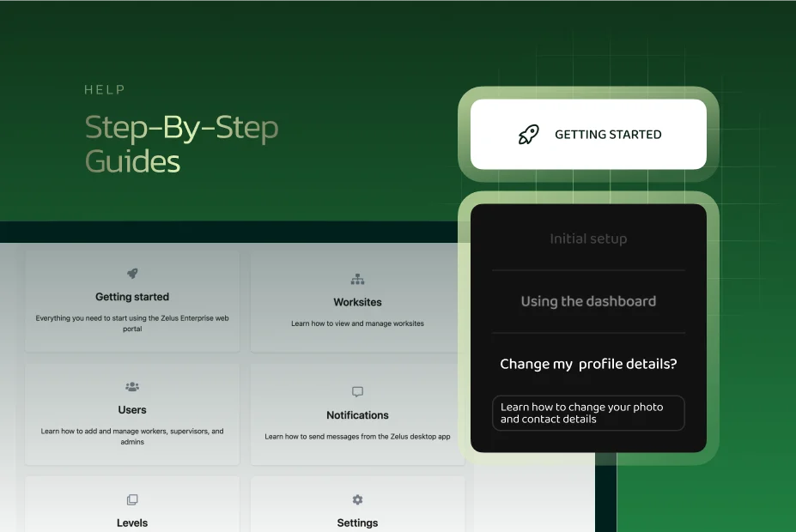Open the Getting started guide card title
Viewport: 796px width, 532px height.
pyautogui.click(x=132, y=297)
